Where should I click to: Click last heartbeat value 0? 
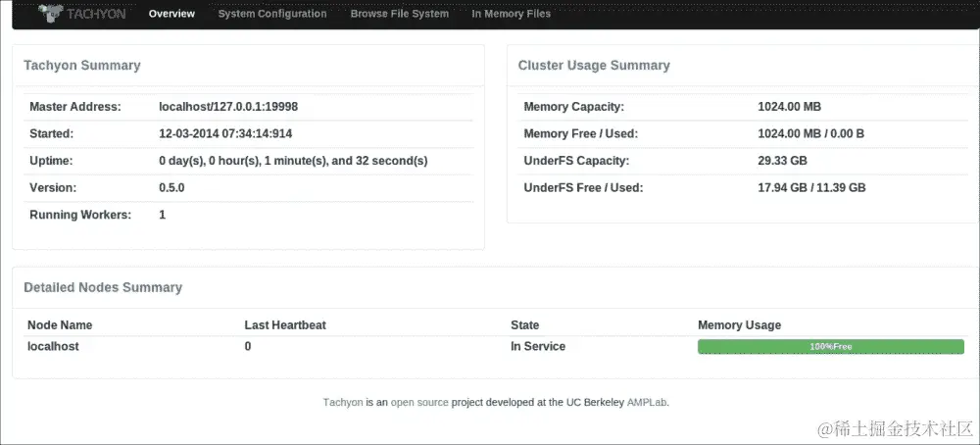click(248, 346)
